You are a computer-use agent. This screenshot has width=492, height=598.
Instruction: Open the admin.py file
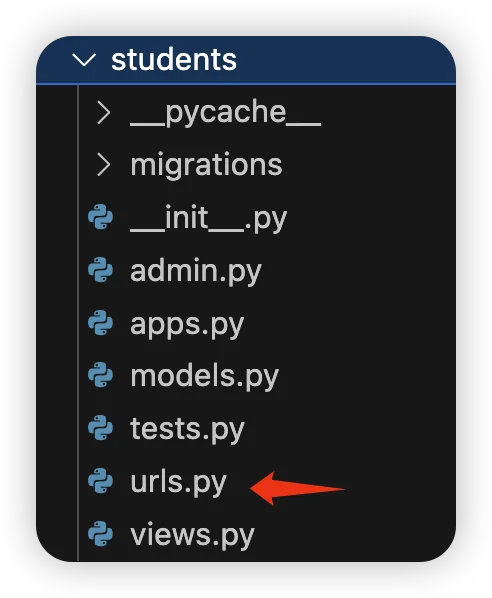point(196,272)
